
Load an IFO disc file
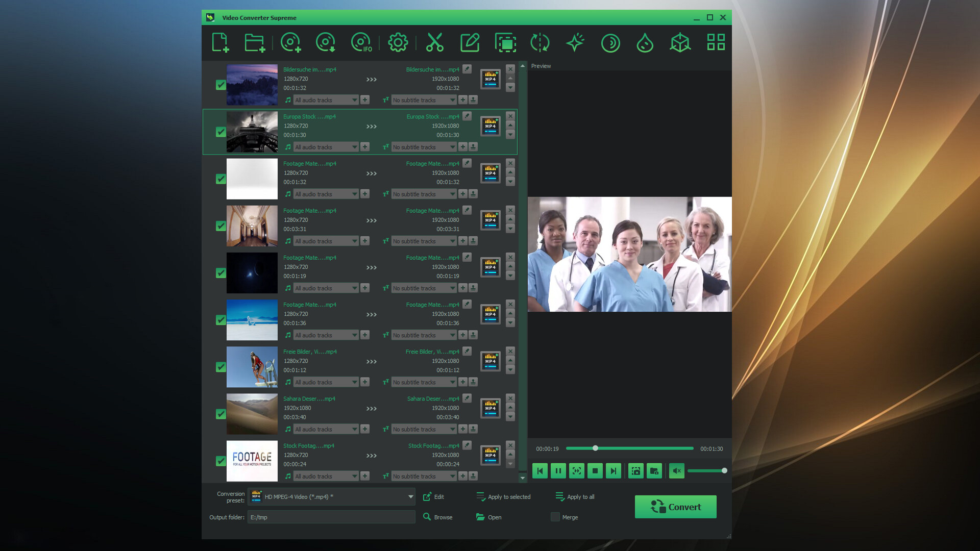[x=361, y=43]
